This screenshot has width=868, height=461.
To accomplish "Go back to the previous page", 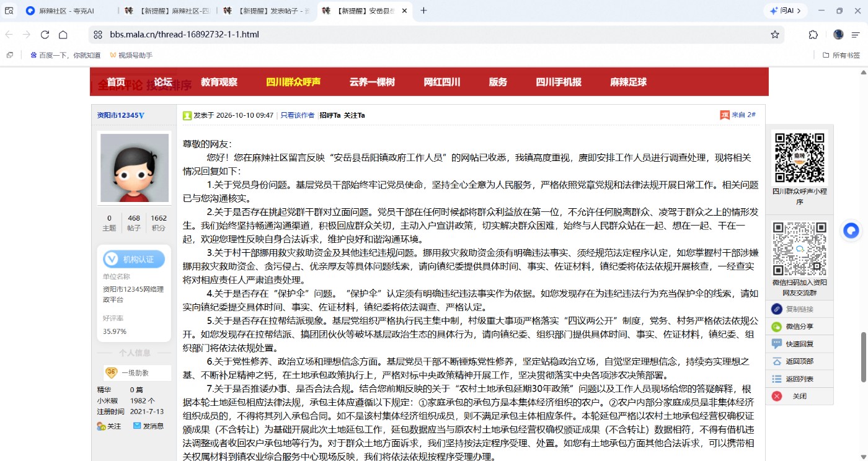I will click(x=9, y=35).
